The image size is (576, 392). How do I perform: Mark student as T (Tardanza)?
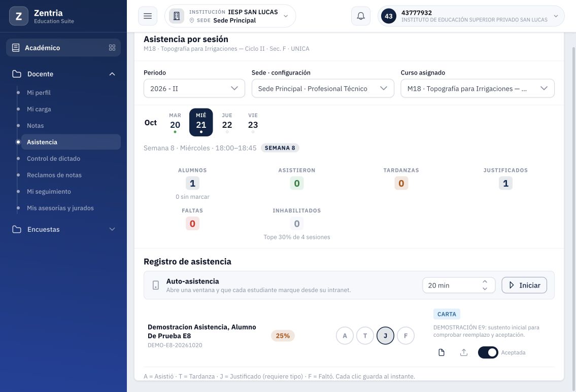[365, 336]
